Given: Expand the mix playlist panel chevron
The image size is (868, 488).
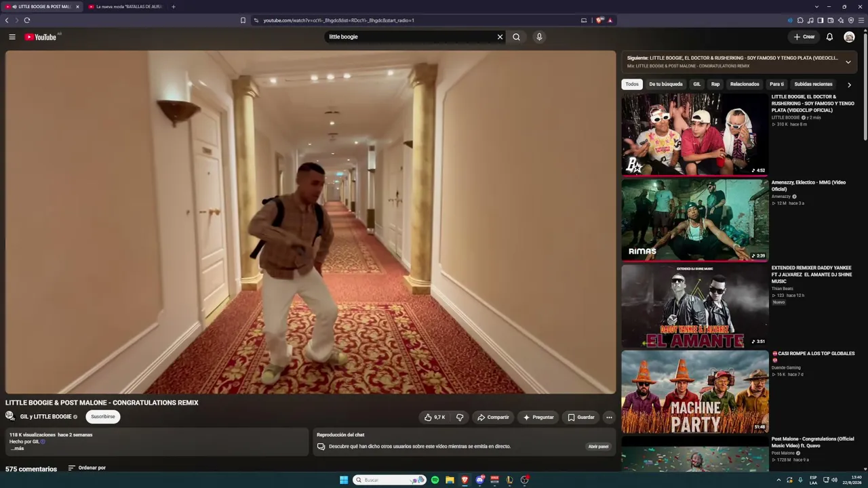Looking at the screenshot, I should (x=848, y=62).
